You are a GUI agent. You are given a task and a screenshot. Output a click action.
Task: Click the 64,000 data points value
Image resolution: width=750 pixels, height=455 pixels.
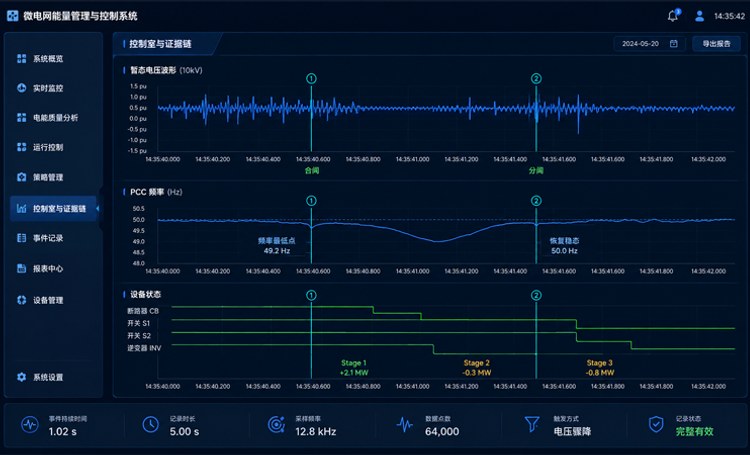click(x=442, y=431)
